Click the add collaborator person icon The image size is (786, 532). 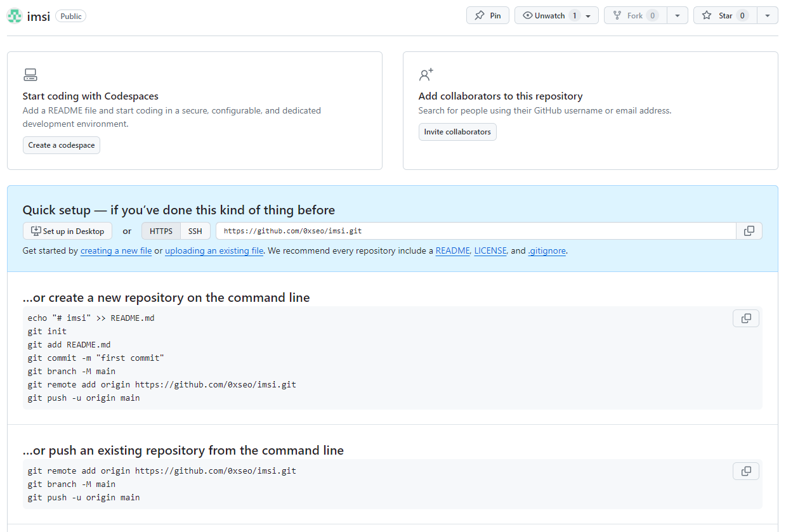click(426, 75)
